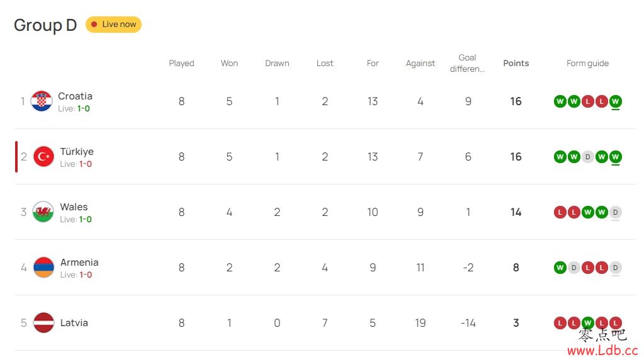Click the Played column header
644x357 pixels.
tap(181, 63)
